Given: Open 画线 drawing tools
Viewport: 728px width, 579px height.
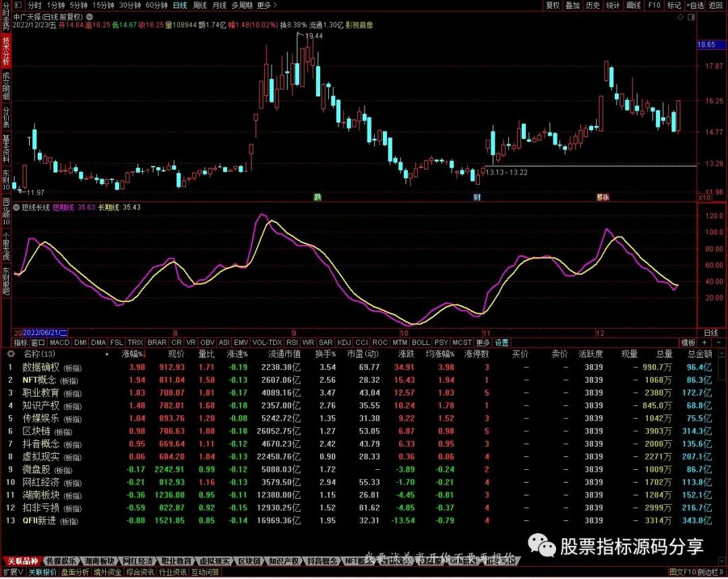Looking at the screenshot, I should (x=633, y=5).
